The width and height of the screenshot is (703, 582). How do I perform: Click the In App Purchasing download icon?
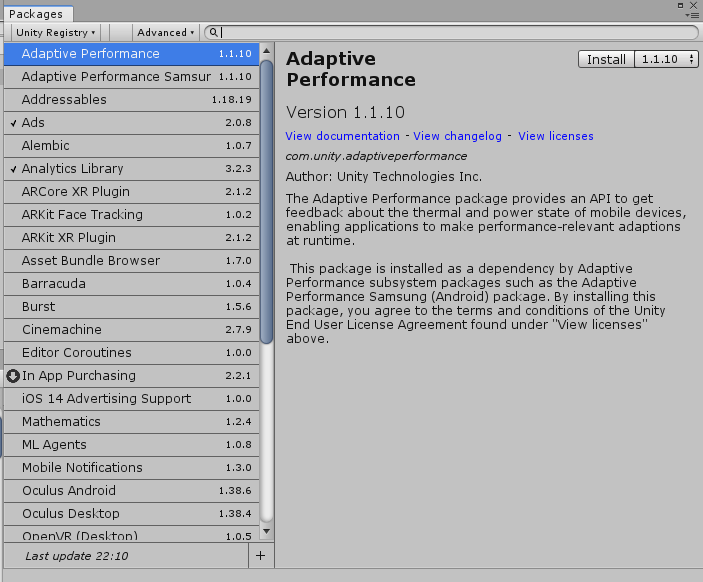[x=13, y=376]
